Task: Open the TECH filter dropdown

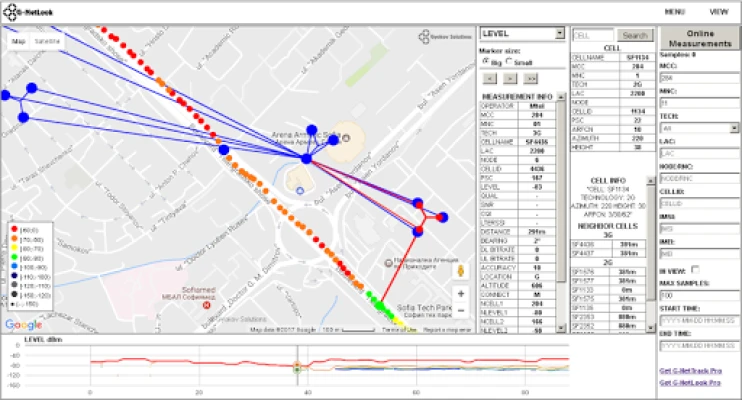Action: click(698, 128)
